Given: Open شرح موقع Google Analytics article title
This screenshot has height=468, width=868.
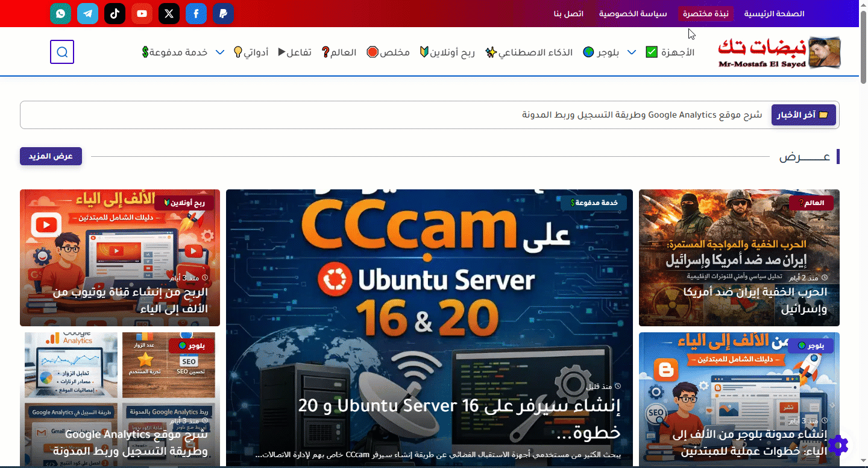Looking at the screenshot, I should point(130,442).
